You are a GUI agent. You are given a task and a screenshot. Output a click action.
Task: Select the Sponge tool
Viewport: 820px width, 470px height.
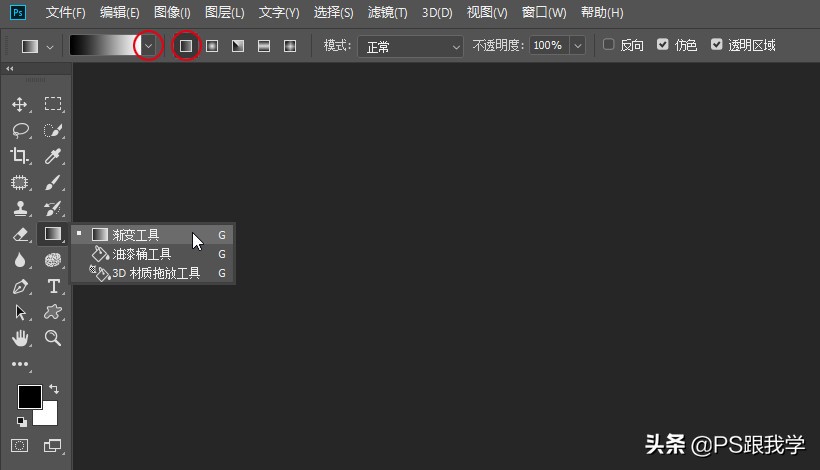click(x=53, y=260)
